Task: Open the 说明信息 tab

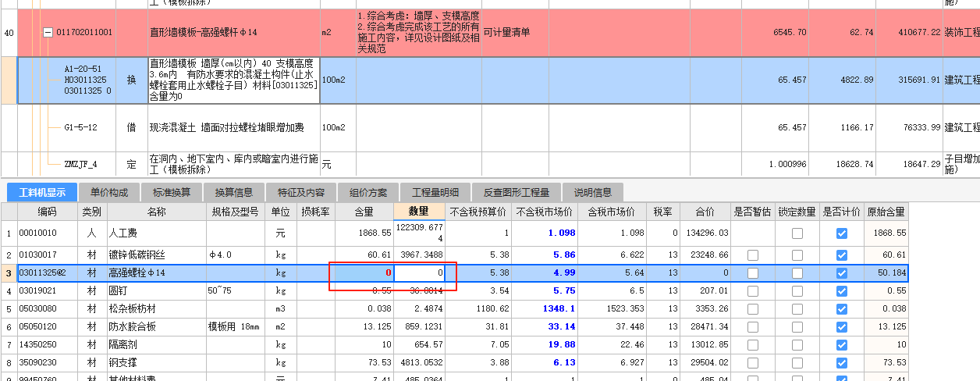Action: tap(593, 193)
